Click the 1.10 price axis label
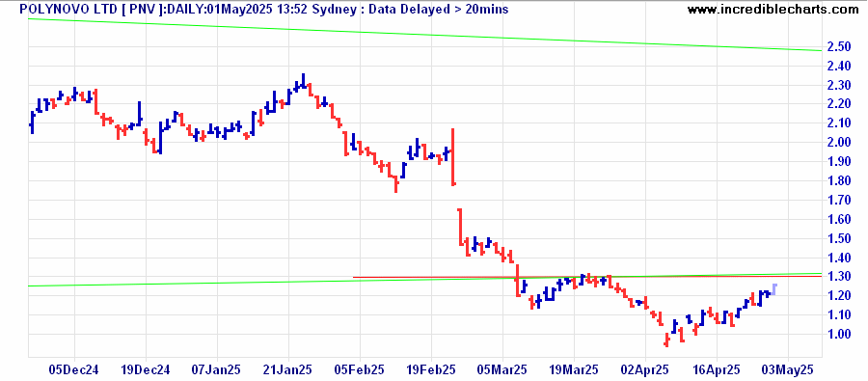The width and height of the screenshot is (868, 381). pos(839,315)
